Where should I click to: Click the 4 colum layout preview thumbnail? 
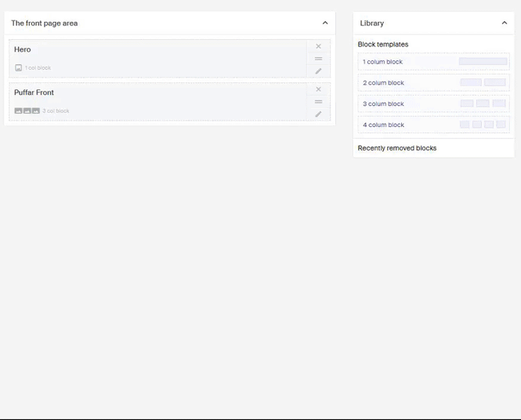pyautogui.click(x=483, y=125)
